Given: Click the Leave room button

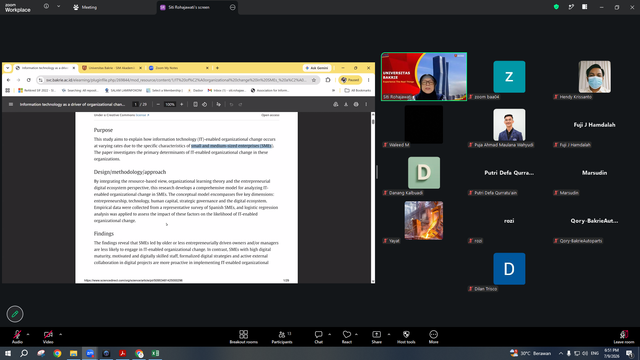Looking at the screenshot, I should tap(624, 337).
